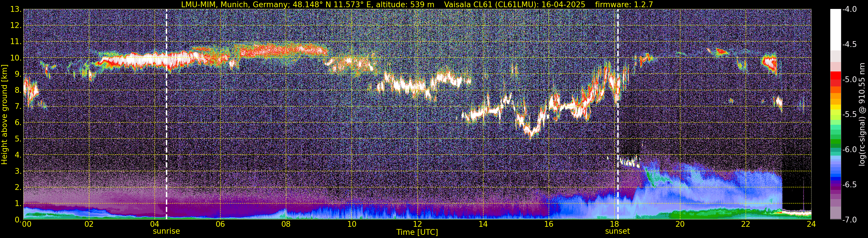Select the 'sunset' label below the time axis
The height and width of the screenshot is (238, 868).
tap(617, 231)
